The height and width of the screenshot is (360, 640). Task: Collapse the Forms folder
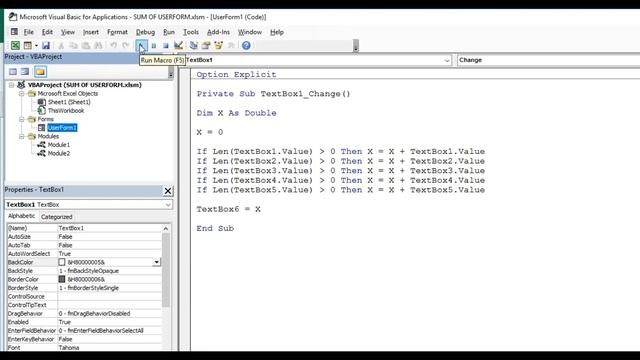tap(22, 119)
